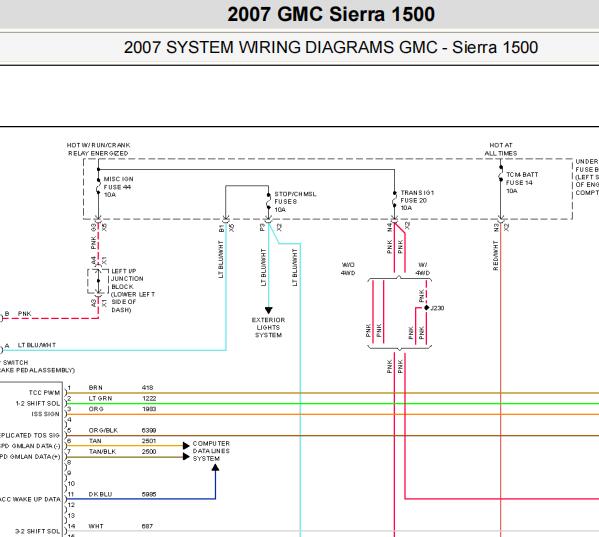Click the 'TRANS IG1 FUSE 20 10A' label
The width and height of the screenshot is (599, 537).
click(x=417, y=200)
